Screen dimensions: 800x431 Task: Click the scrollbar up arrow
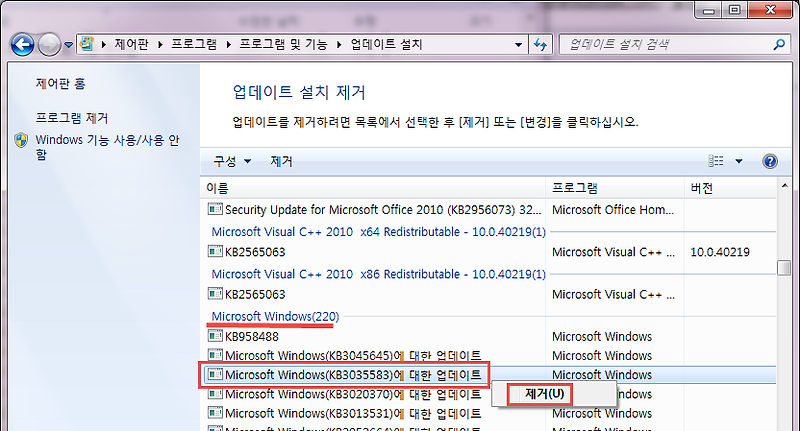click(x=785, y=186)
